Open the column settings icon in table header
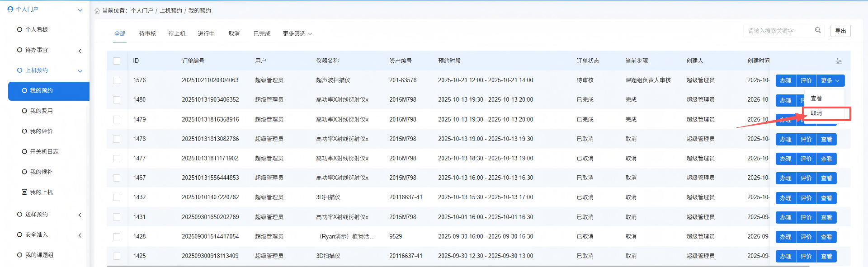 (x=839, y=61)
